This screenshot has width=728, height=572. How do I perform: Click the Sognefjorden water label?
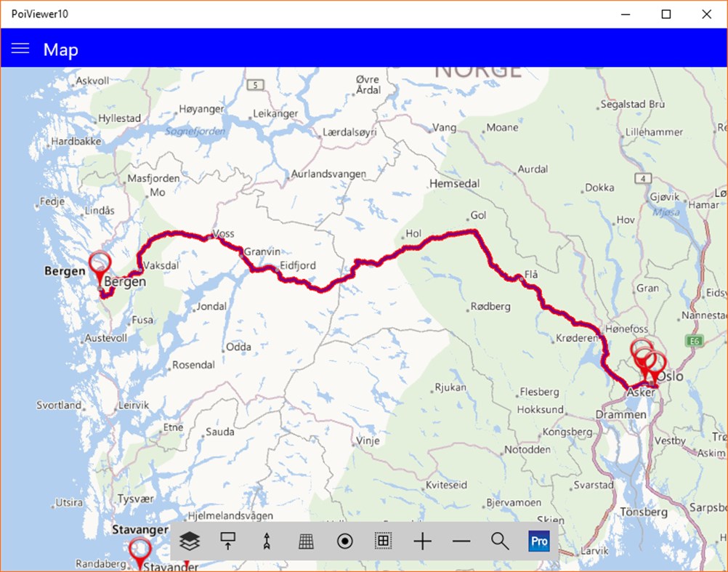195,132
